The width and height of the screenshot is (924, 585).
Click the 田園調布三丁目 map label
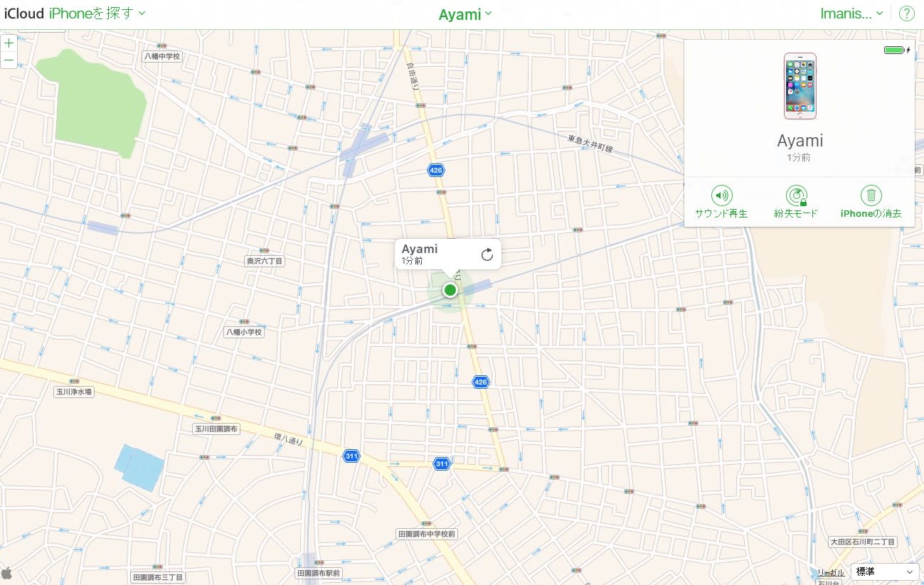tap(158, 577)
